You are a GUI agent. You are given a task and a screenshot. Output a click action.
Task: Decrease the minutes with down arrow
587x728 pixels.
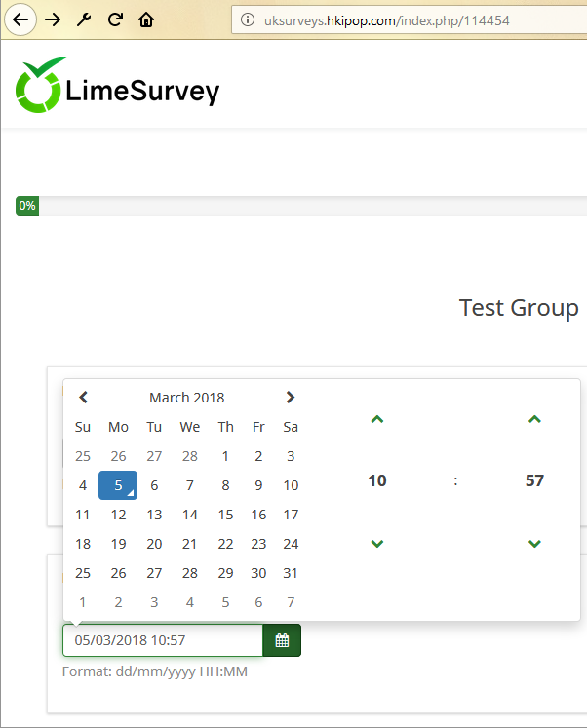pyautogui.click(x=533, y=543)
